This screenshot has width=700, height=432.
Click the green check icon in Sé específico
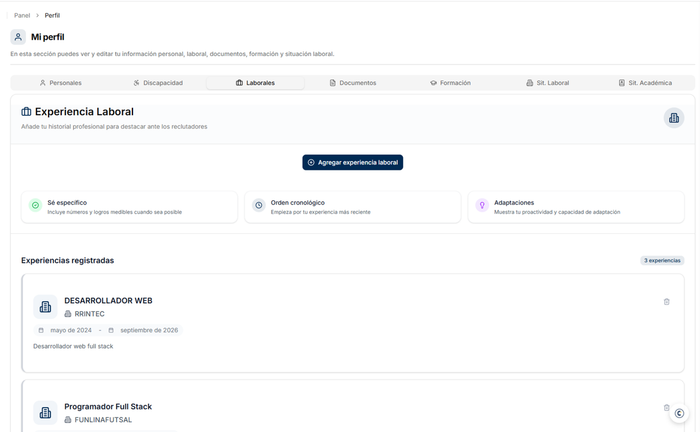tap(35, 205)
